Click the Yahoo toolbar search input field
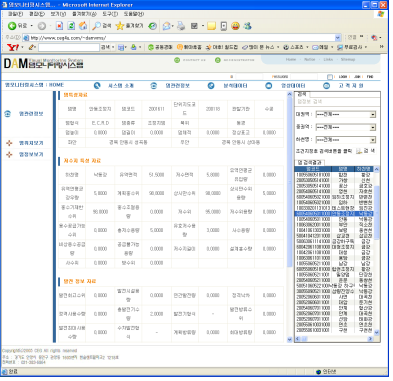 [x=69, y=47]
